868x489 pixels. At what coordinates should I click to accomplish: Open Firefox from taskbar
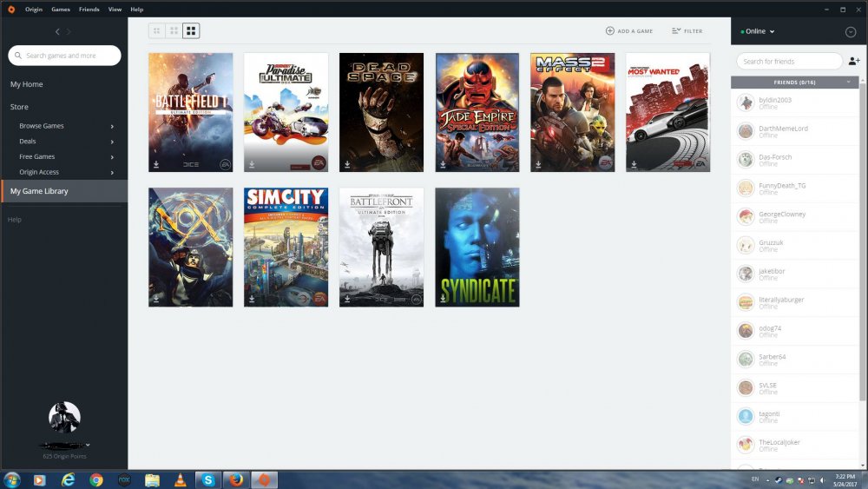pos(236,480)
